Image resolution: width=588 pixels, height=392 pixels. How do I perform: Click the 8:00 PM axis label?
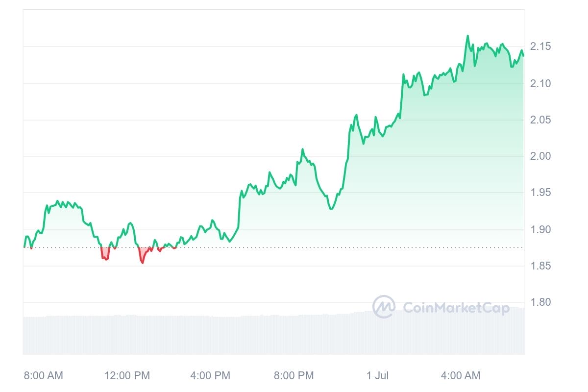click(294, 376)
